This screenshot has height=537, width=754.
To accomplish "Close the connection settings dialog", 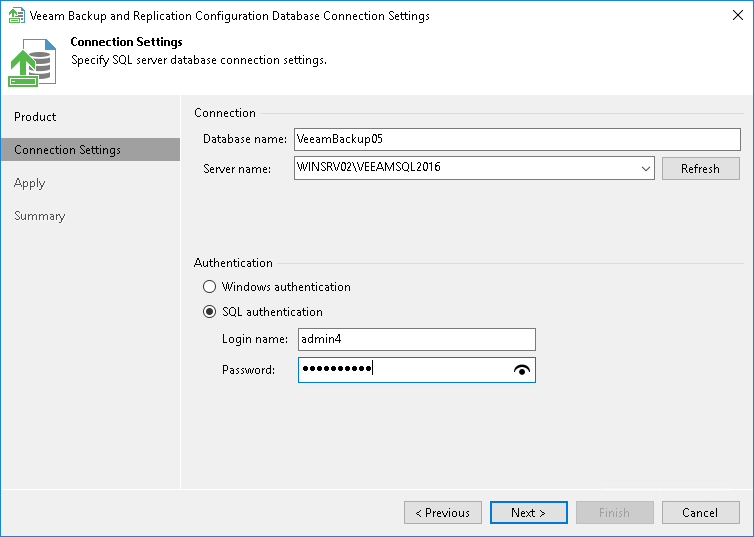I will (738, 15).
